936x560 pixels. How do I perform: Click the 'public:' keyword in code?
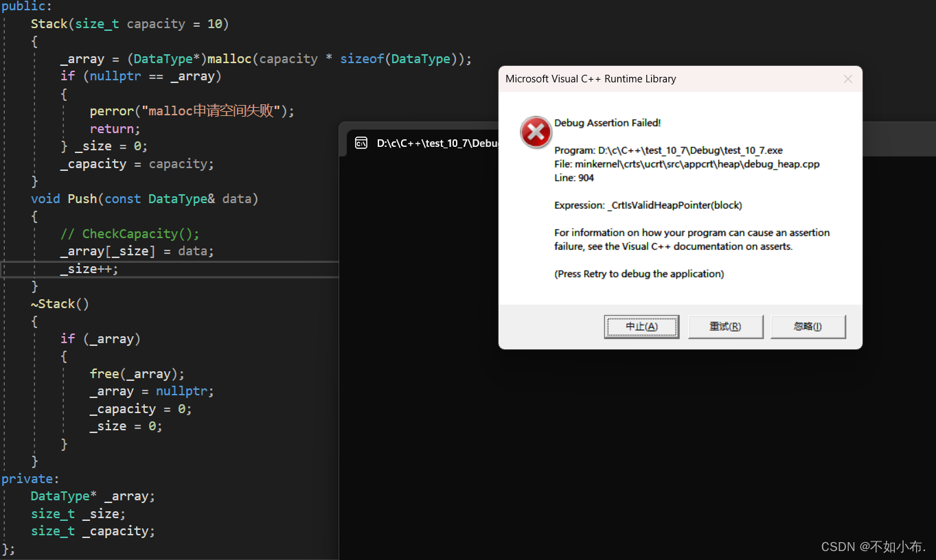coord(27,7)
